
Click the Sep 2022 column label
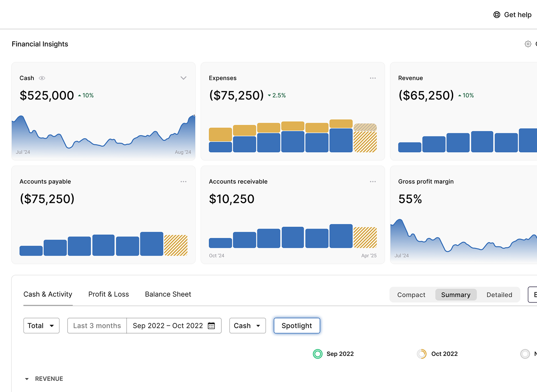[x=340, y=354]
